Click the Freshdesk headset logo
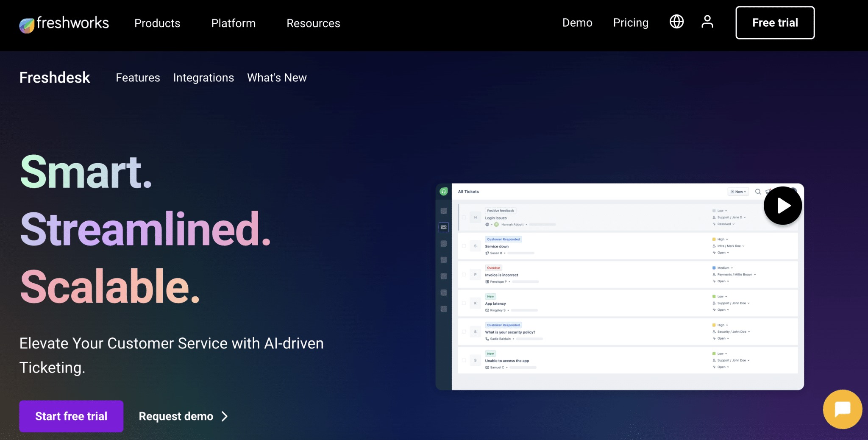The image size is (868, 440). (x=443, y=191)
